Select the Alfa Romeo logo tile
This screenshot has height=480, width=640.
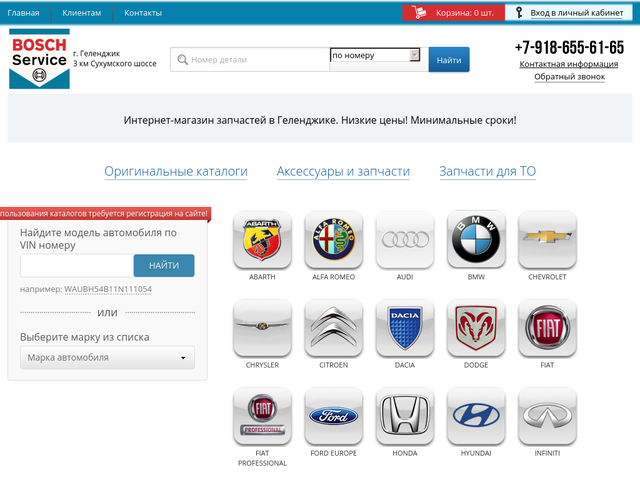coord(333,239)
